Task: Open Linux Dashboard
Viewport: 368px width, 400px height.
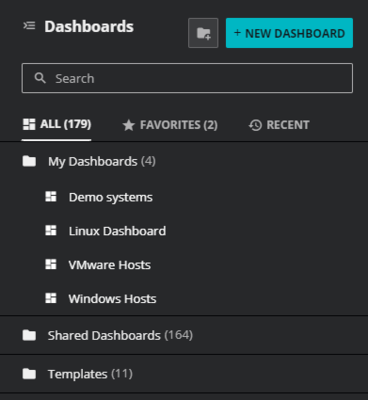Action: pos(117,231)
